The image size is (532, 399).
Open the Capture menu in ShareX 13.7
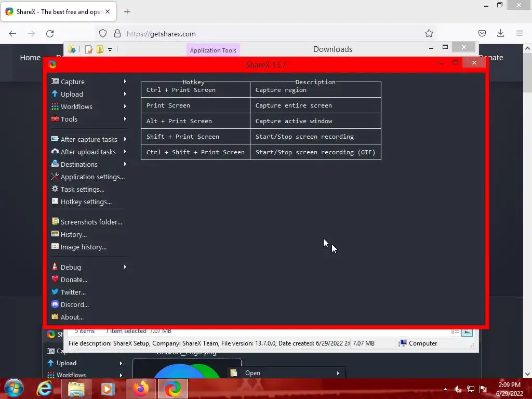89,82
